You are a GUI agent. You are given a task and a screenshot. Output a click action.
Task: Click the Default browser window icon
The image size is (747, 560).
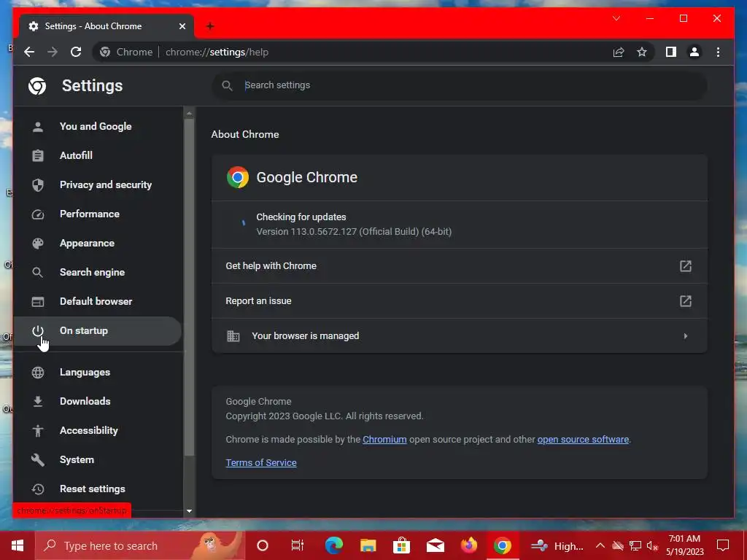coord(38,301)
